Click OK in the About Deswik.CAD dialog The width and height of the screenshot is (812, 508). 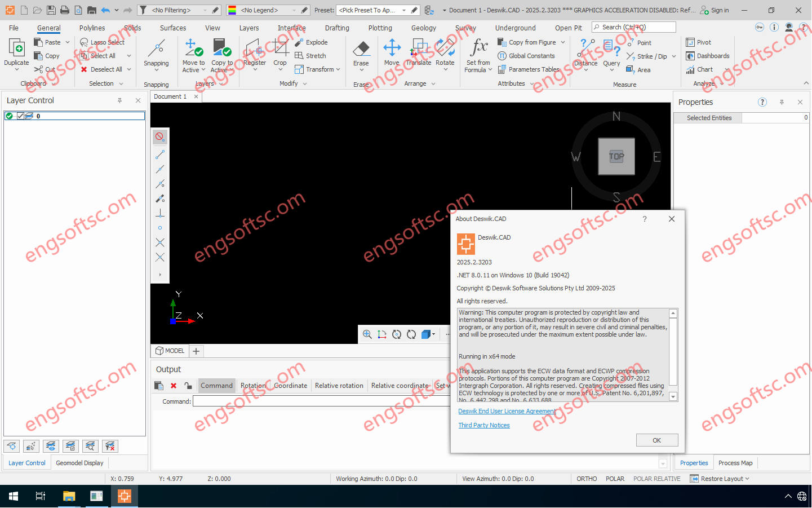point(656,440)
